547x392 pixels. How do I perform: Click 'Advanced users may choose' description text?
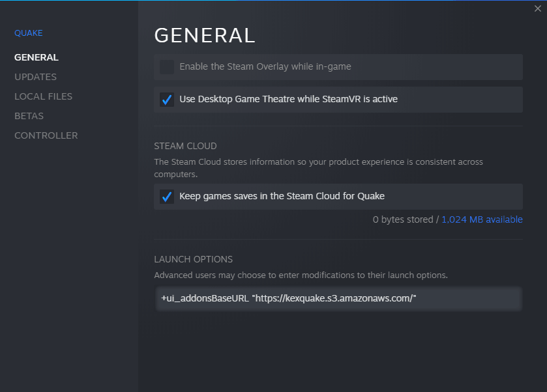pyautogui.click(x=301, y=275)
